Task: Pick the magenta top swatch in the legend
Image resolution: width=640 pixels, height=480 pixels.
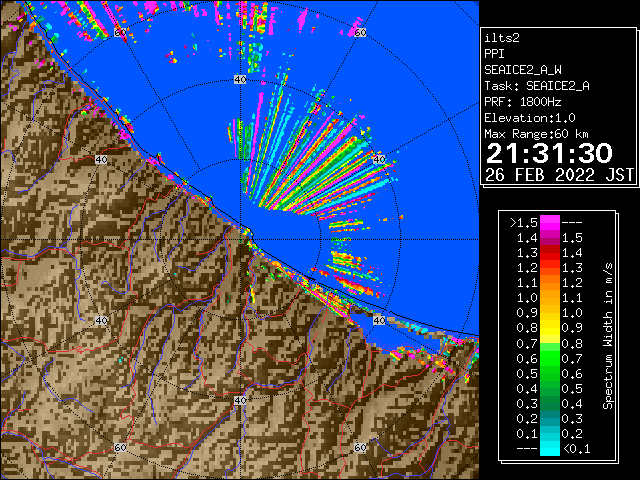Action: pos(550,222)
